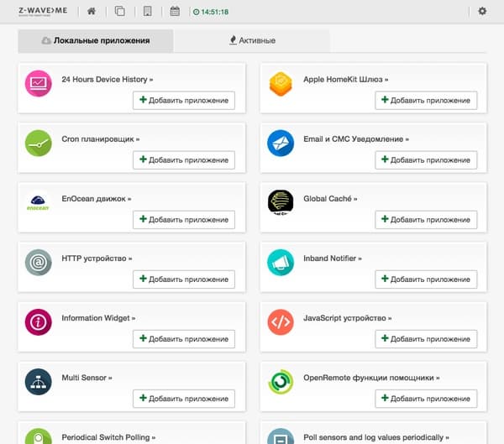Open the home dashboard icon
The width and height of the screenshot is (504, 444).
pos(92,11)
